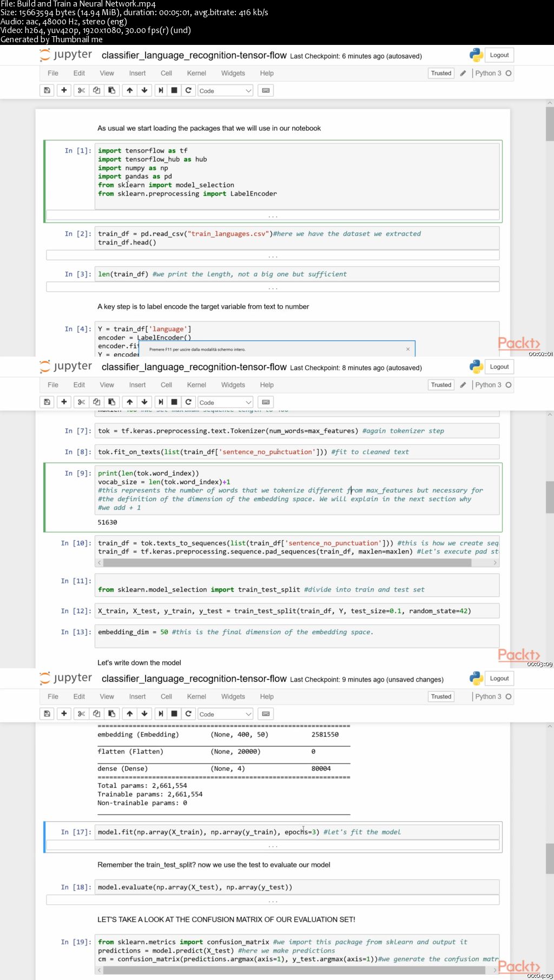Click the Trusted button in 6-minutes-ago notebook
This screenshot has height=980, width=554.
pos(441,73)
